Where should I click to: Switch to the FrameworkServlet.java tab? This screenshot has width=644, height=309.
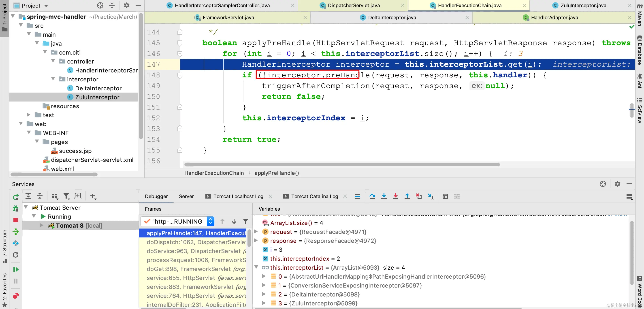point(228,17)
